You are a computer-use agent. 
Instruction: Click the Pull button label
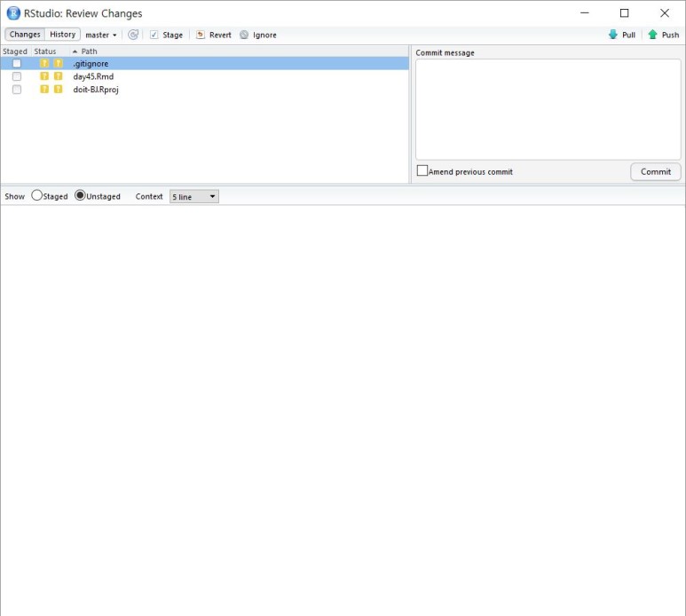tap(628, 35)
